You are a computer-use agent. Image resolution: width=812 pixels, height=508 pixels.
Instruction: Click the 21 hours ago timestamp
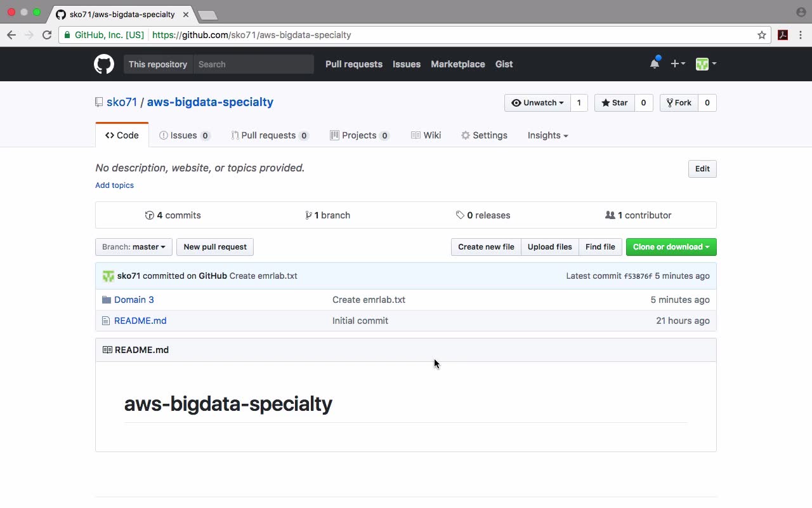pyautogui.click(x=683, y=321)
